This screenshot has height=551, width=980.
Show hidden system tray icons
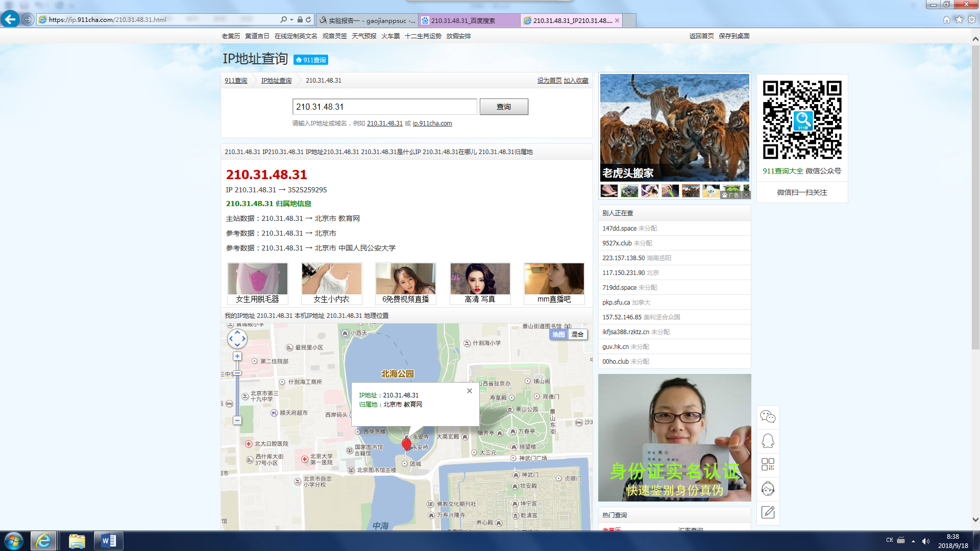(913, 541)
